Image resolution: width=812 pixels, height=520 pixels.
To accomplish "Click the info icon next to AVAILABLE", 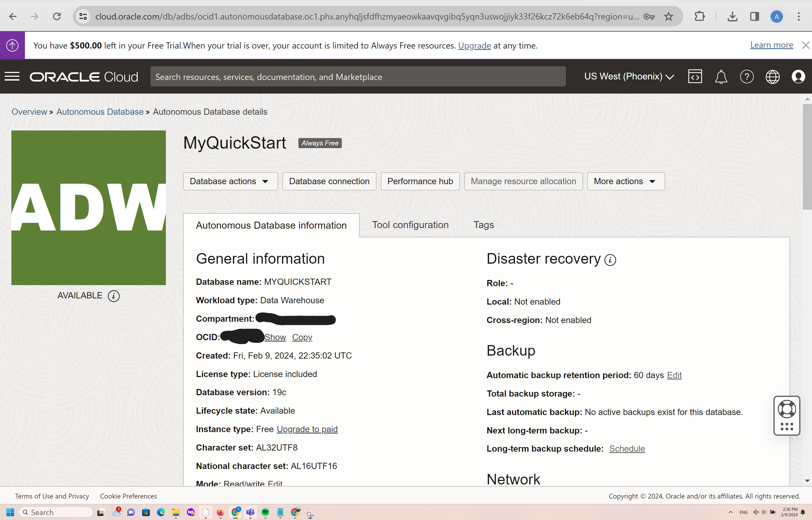I will (114, 296).
